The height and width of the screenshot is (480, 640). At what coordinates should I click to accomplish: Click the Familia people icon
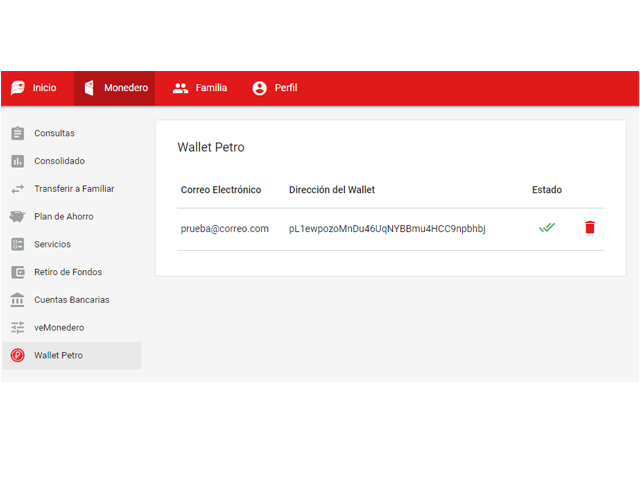(180, 88)
